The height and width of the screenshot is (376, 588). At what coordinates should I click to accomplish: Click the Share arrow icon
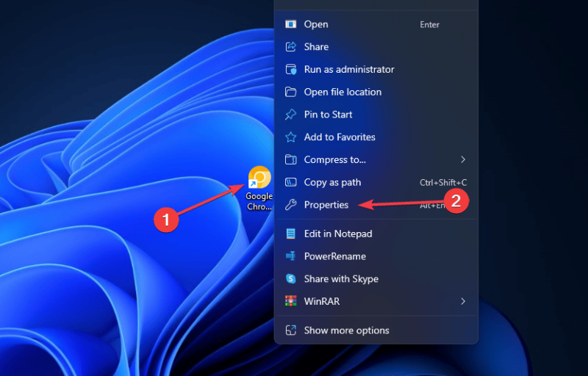coord(290,47)
